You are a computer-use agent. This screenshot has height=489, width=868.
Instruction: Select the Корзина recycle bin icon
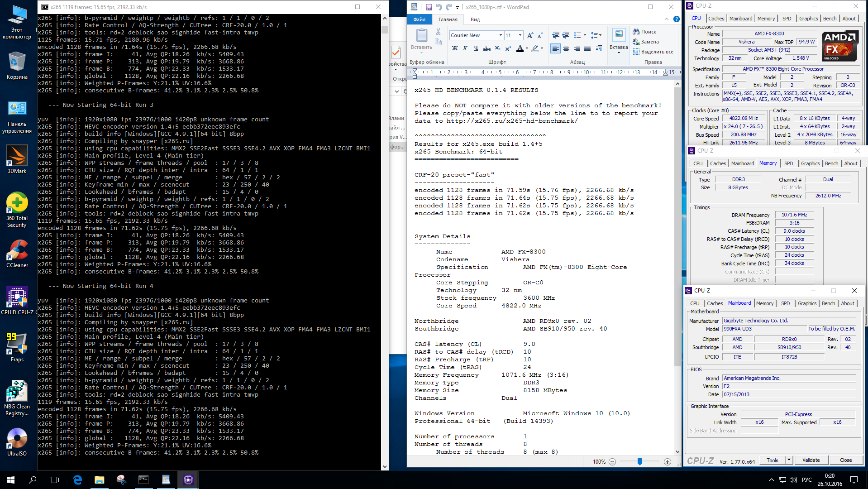coord(17,65)
